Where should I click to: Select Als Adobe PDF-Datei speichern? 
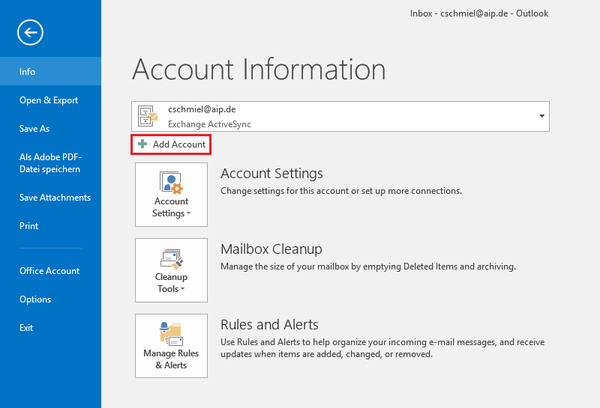tap(50, 163)
